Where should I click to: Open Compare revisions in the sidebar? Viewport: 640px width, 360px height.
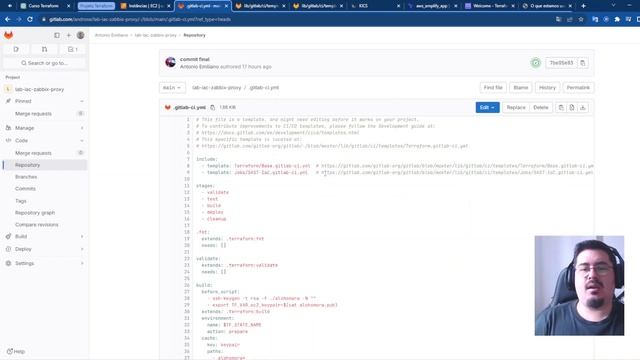(36, 224)
